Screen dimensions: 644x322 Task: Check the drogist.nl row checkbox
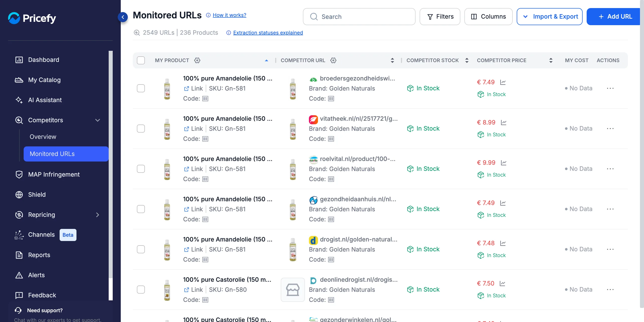pyautogui.click(x=141, y=249)
